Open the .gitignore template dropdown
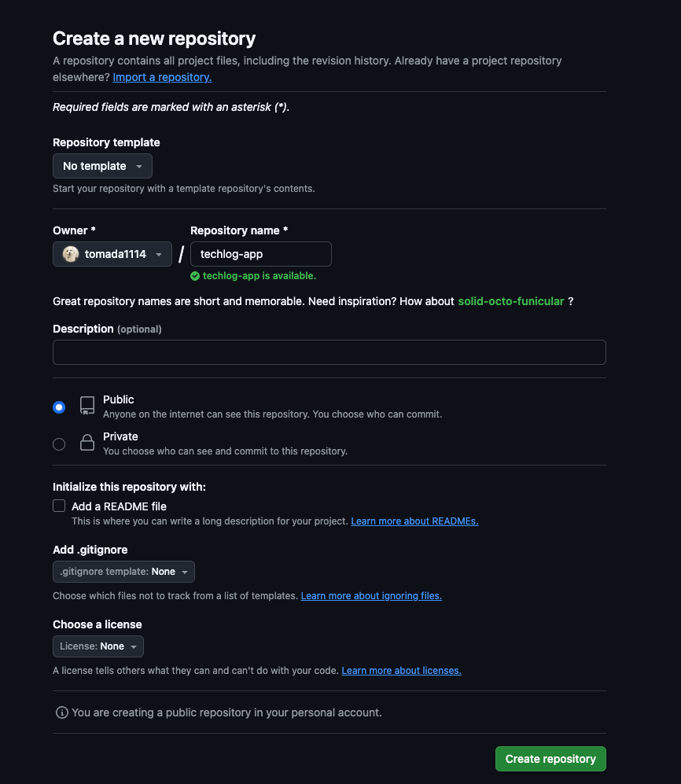 [x=123, y=572]
